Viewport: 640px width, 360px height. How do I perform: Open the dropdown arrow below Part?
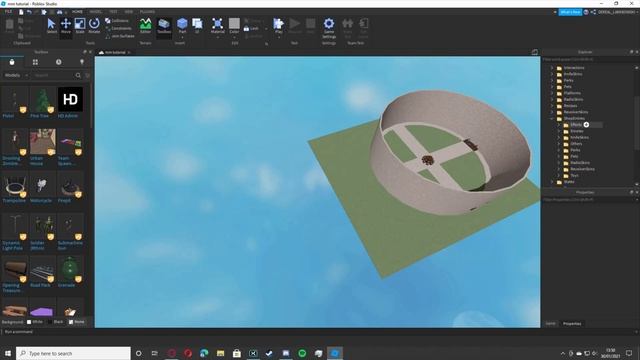click(182, 37)
